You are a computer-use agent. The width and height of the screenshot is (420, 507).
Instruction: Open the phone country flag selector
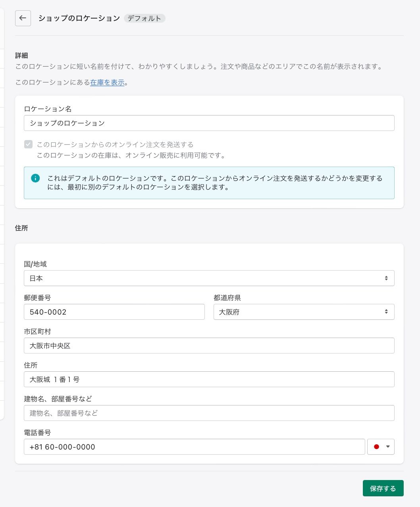click(x=381, y=447)
